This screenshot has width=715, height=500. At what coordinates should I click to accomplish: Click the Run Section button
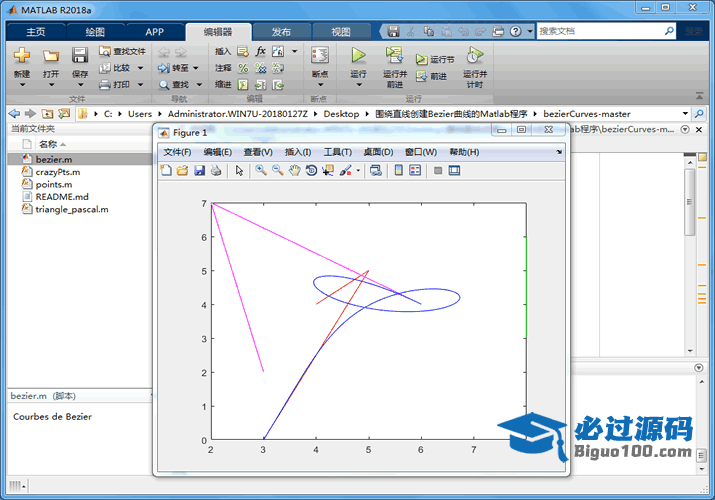pos(435,59)
